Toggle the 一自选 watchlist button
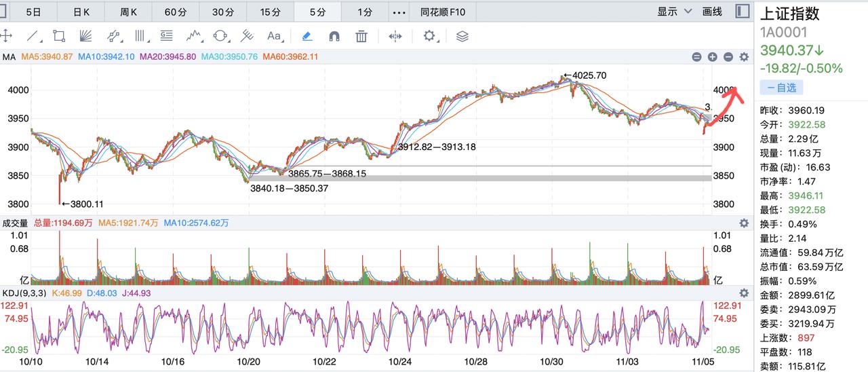Screen dimensions: 868x372 pos(781,88)
